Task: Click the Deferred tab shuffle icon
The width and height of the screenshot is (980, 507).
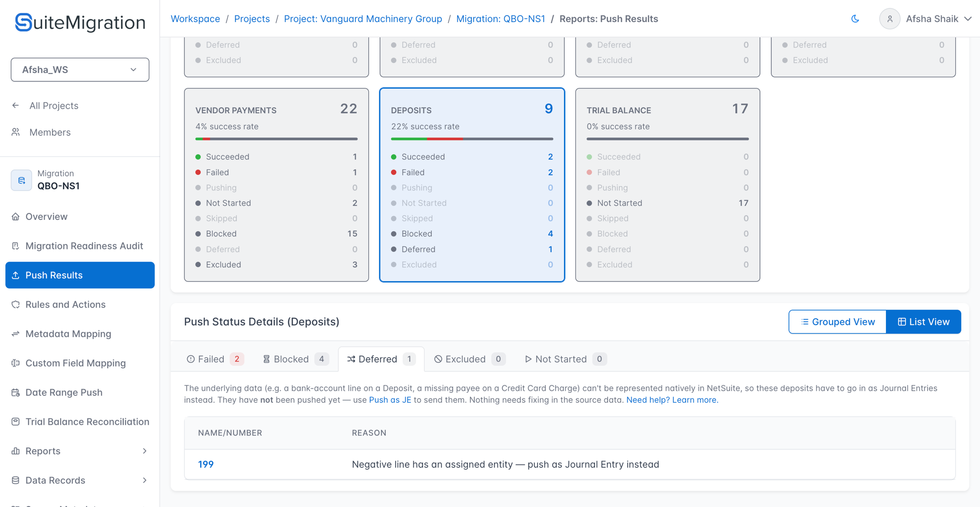Action: click(x=351, y=359)
